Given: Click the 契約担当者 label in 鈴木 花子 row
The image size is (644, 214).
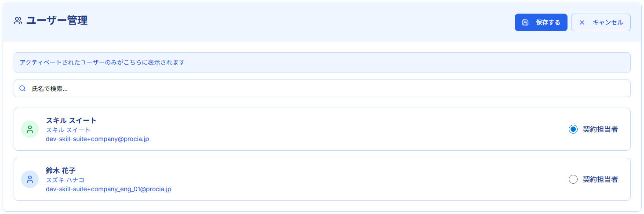Looking at the screenshot, I should coord(600,179).
